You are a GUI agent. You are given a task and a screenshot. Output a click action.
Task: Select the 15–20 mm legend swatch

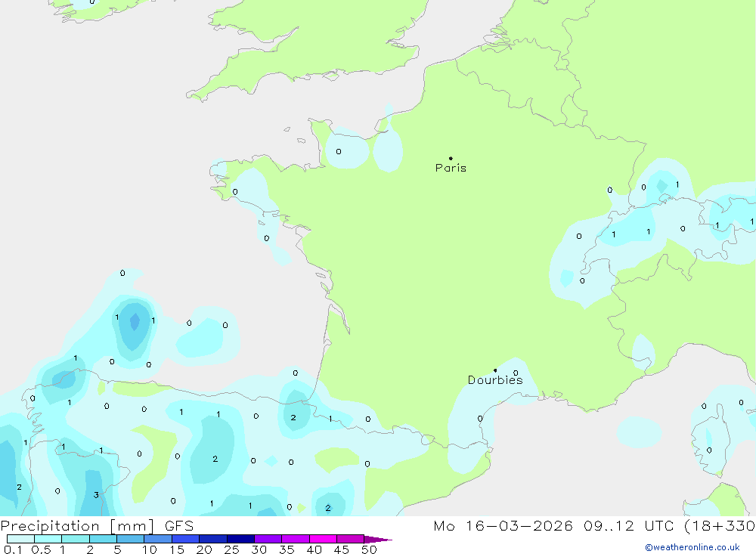[185, 539]
